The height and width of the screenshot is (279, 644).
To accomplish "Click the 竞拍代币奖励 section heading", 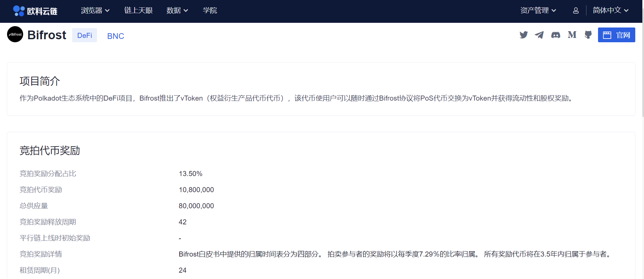I will (50, 151).
